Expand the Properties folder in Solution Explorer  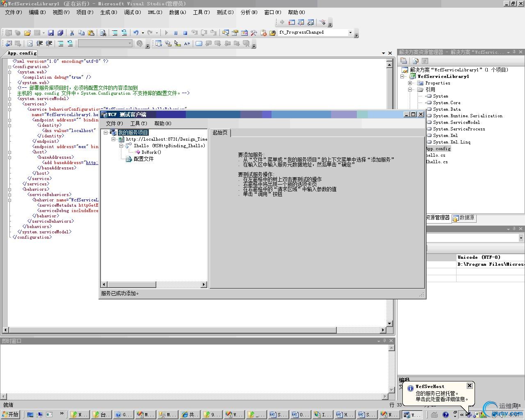(410, 83)
